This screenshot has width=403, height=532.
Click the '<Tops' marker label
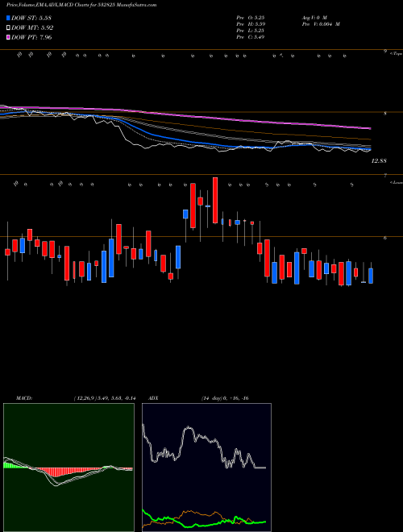[396, 53]
